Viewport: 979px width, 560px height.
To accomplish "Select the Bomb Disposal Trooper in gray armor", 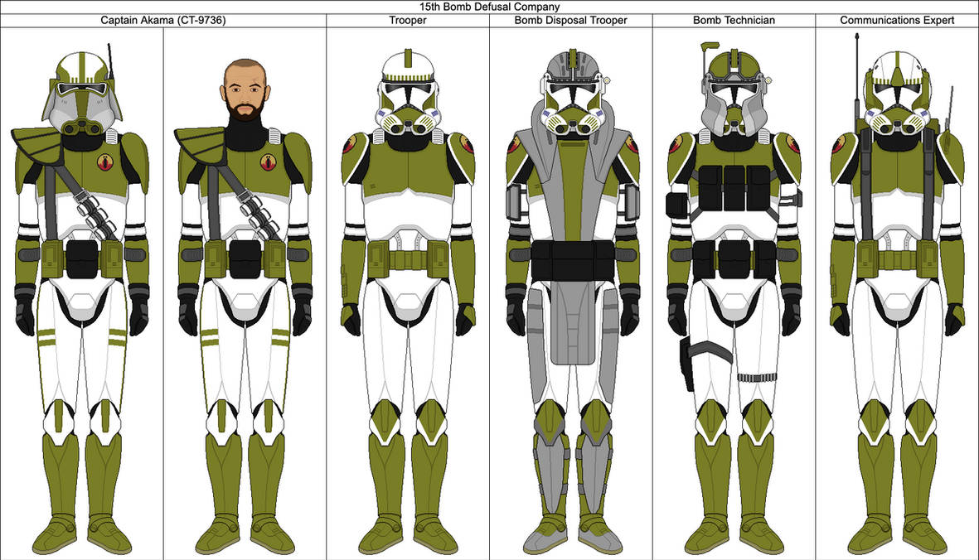I will coord(573,303).
